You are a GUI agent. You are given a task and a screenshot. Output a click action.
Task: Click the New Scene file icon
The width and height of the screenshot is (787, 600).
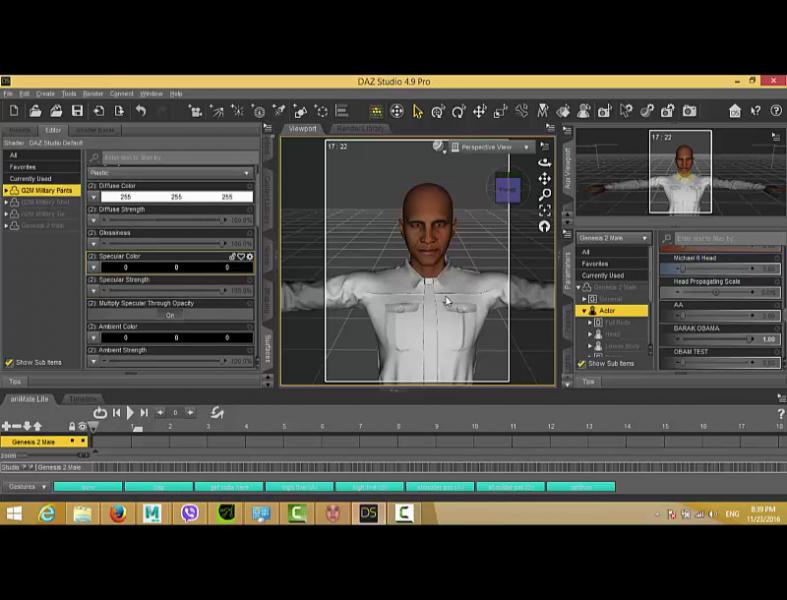14,111
